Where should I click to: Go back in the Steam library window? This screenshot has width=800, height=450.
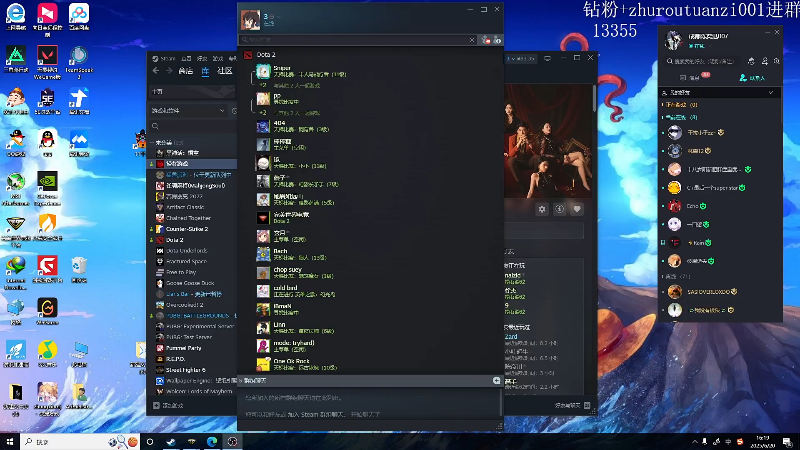[x=156, y=71]
